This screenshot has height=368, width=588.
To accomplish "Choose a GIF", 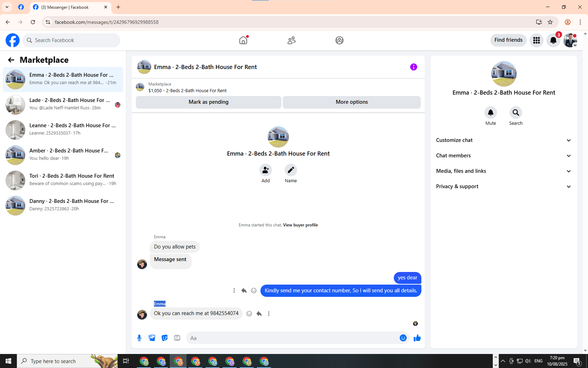I will click(x=177, y=338).
